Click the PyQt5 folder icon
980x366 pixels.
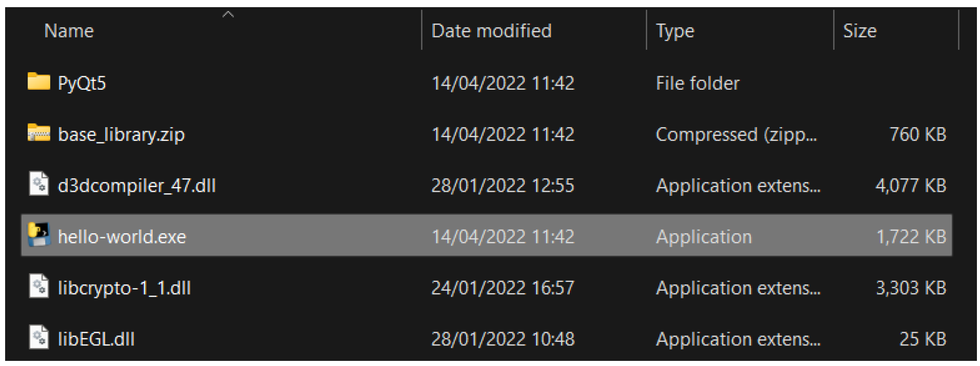[x=38, y=82]
